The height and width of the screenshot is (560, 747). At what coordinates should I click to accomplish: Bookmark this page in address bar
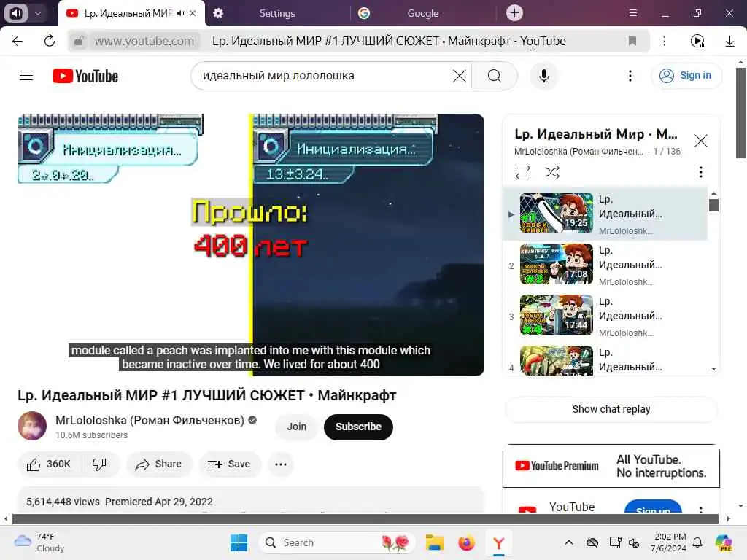tap(632, 41)
